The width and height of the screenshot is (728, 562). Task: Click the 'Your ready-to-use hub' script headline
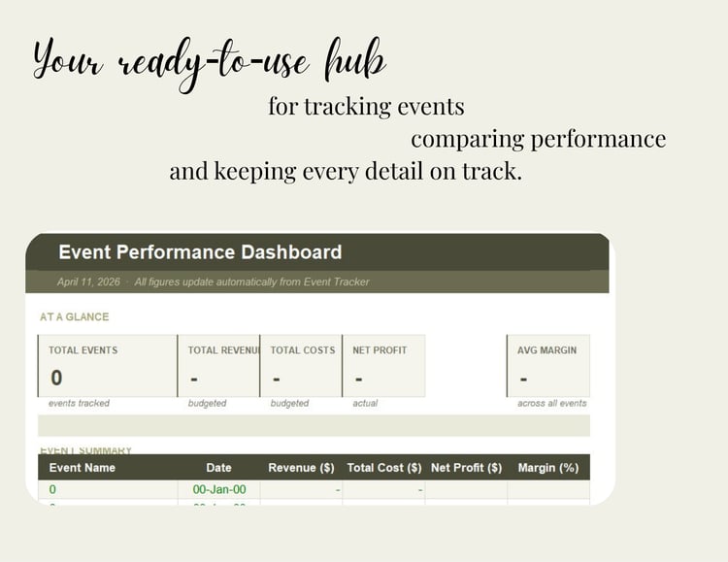click(x=209, y=63)
